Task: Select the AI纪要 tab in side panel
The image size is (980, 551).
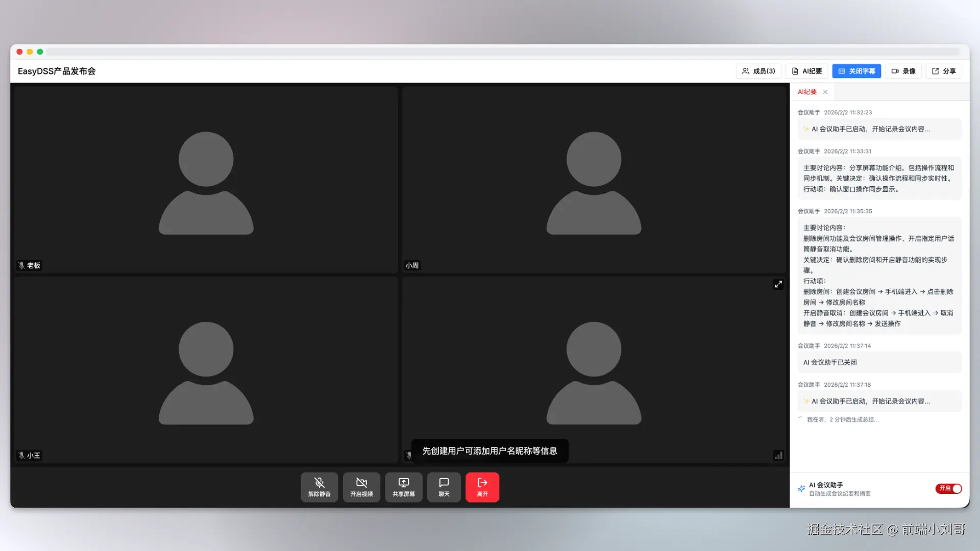Action: pyautogui.click(x=807, y=92)
